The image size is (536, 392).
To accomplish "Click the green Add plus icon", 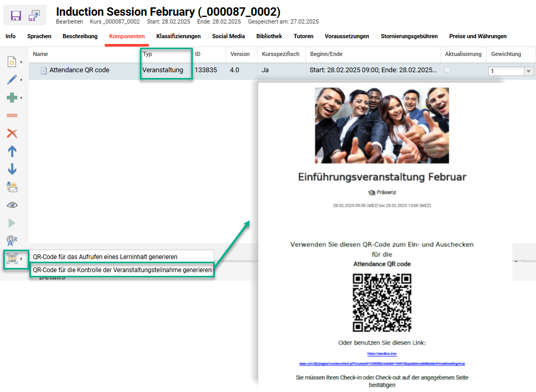I will pyautogui.click(x=12, y=98).
